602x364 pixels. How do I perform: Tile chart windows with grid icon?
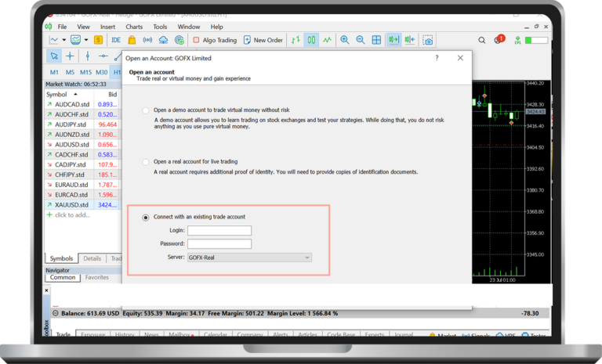click(376, 40)
